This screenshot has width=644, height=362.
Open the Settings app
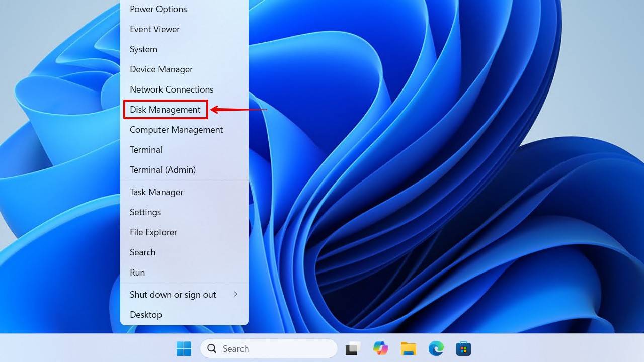(145, 212)
